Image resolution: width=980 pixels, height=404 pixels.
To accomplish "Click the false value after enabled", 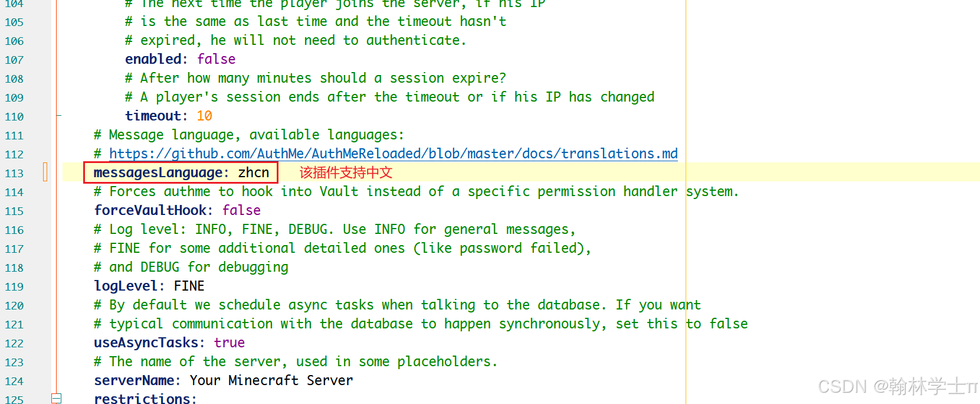I will [x=216, y=59].
